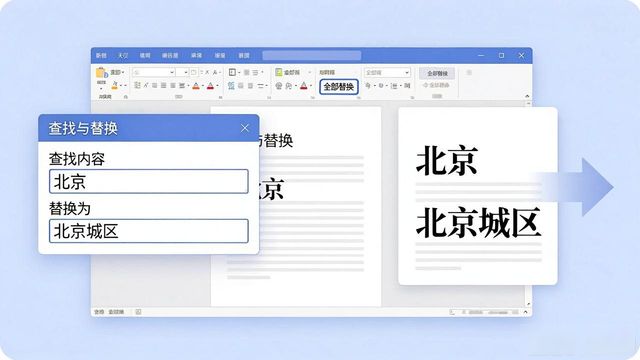Select the 替换为 label in the dialog

pos(69,209)
